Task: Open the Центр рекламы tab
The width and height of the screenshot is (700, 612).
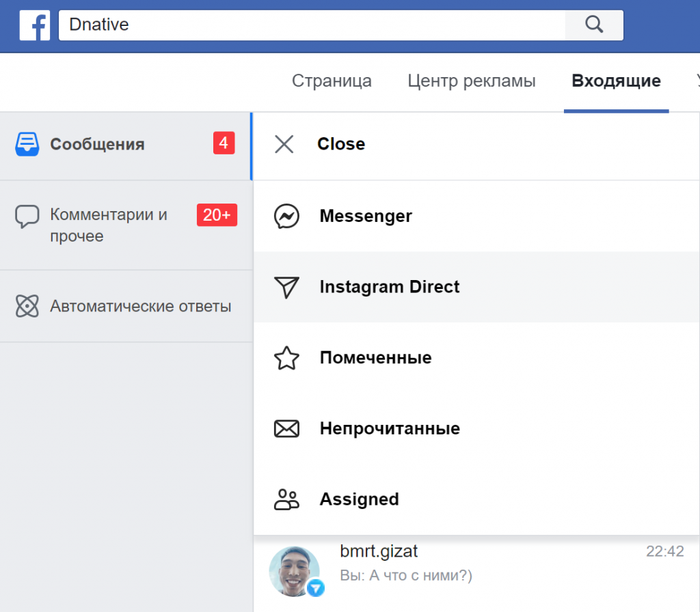Action: [x=472, y=81]
